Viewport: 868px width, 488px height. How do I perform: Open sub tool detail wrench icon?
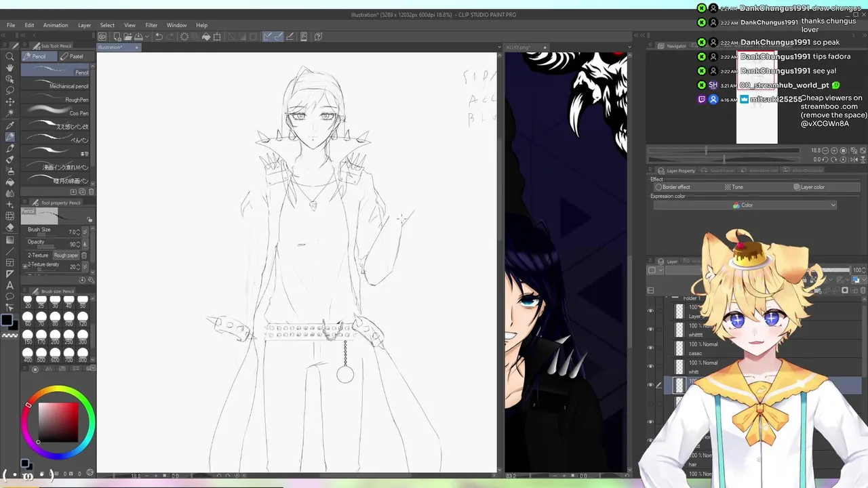click(91, 280)
